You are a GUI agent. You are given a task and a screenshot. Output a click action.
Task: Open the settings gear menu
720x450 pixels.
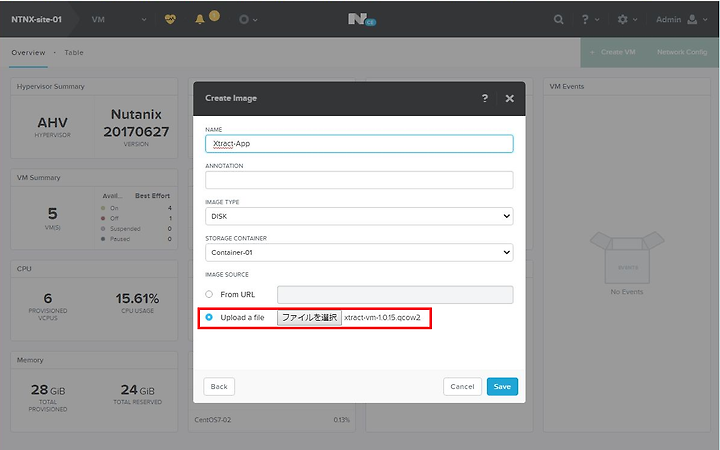pyautogui.click(x=622, y=19)
